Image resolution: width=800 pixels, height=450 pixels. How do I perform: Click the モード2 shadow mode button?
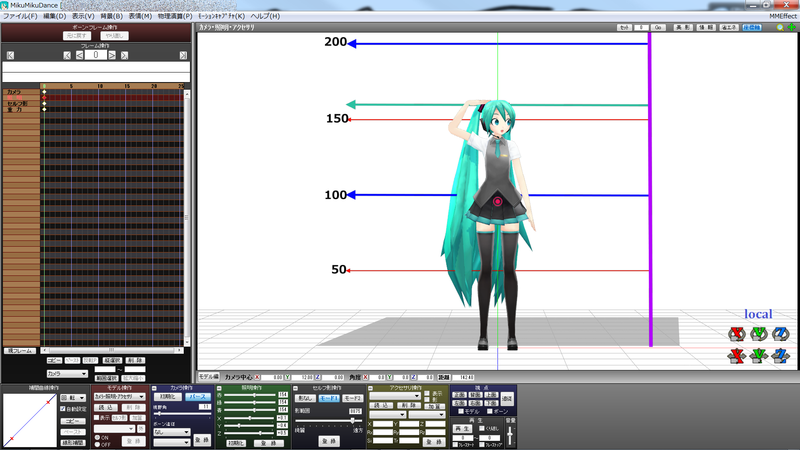coord(353,398)
